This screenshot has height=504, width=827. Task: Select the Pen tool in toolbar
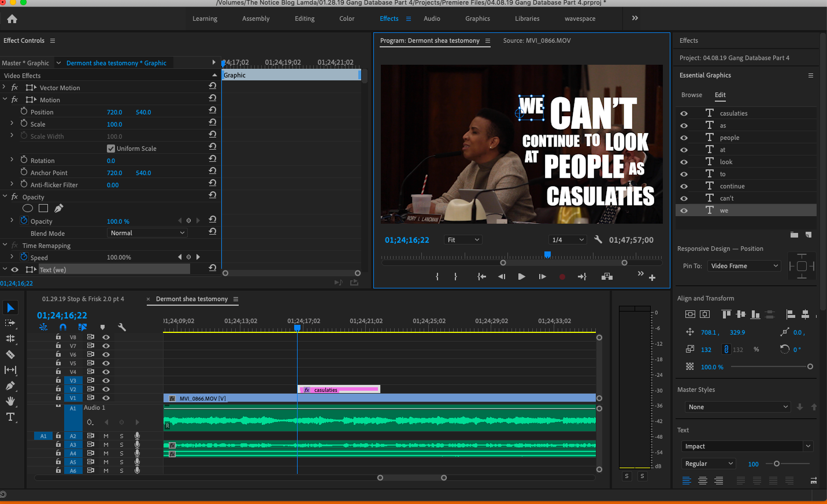pos(10,386)
